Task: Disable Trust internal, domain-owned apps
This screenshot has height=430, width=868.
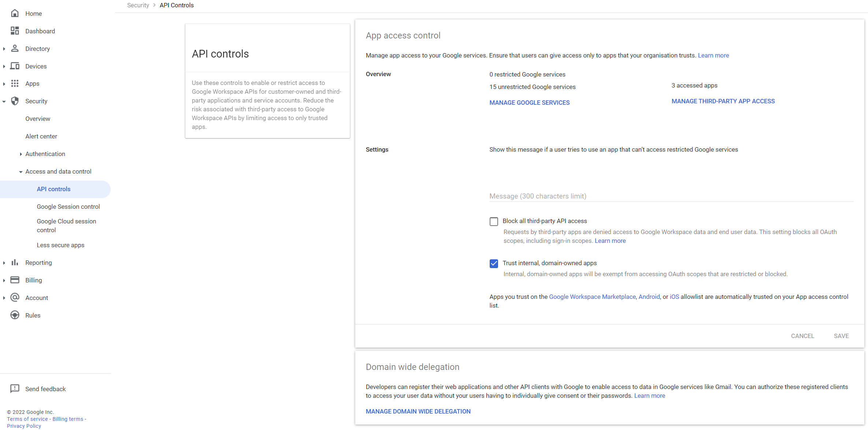Action: (494, 263)
